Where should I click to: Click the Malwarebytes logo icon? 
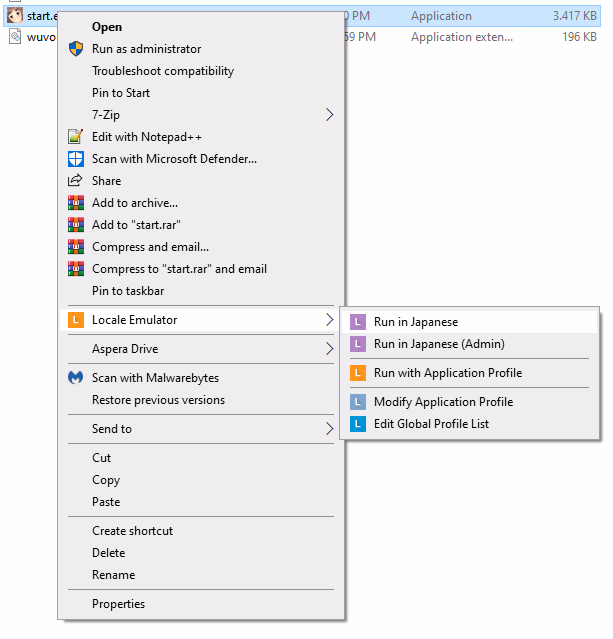point(75,378)
